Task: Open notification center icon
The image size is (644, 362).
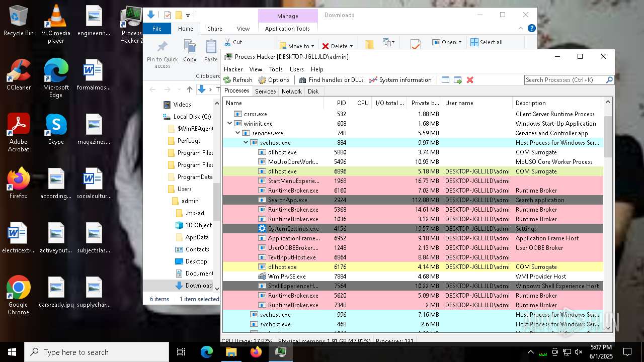Action: 627,352
